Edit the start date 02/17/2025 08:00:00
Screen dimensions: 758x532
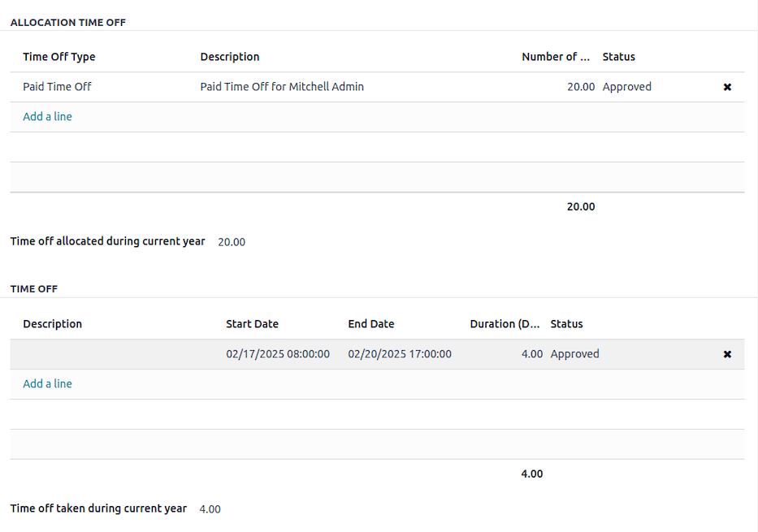pyautogui.click(x=278, y=354)
